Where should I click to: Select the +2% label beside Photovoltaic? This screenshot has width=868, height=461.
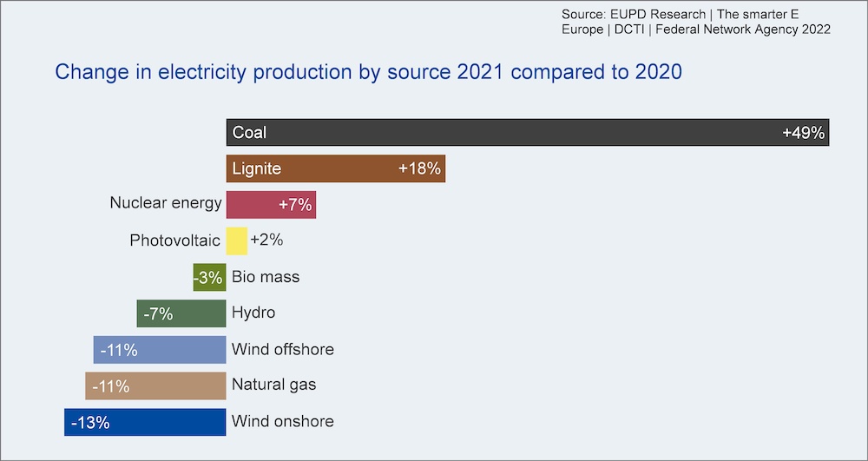[x=266, y=240]
